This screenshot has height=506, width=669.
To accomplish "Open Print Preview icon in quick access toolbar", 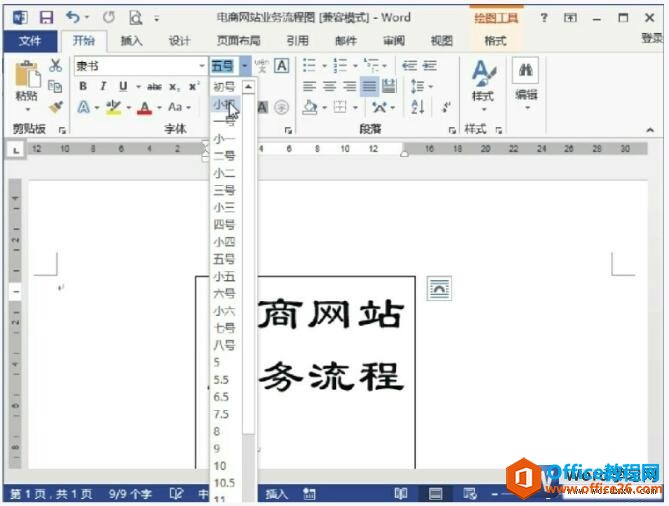I will pos(135,17).
